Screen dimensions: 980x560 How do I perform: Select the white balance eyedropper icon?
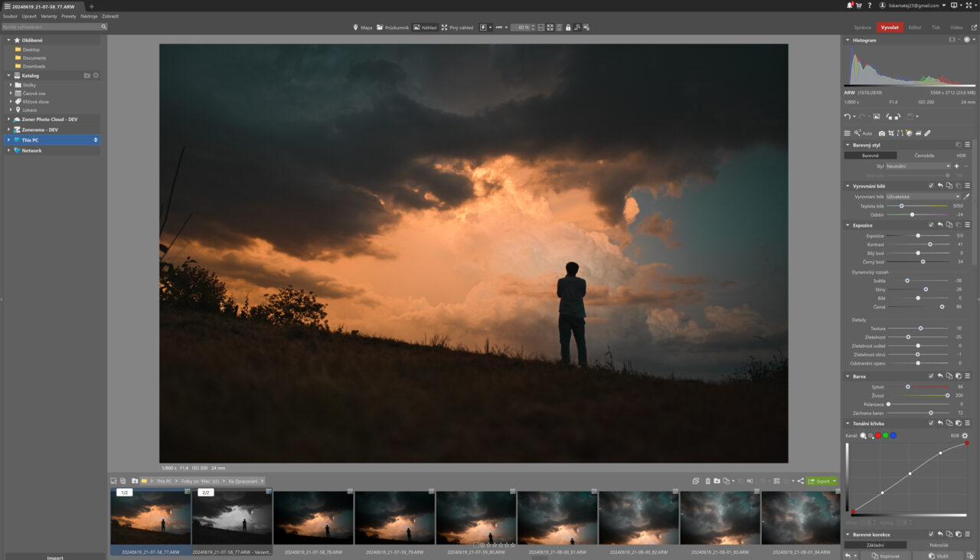pyautogui.click(x=967, y=196)
